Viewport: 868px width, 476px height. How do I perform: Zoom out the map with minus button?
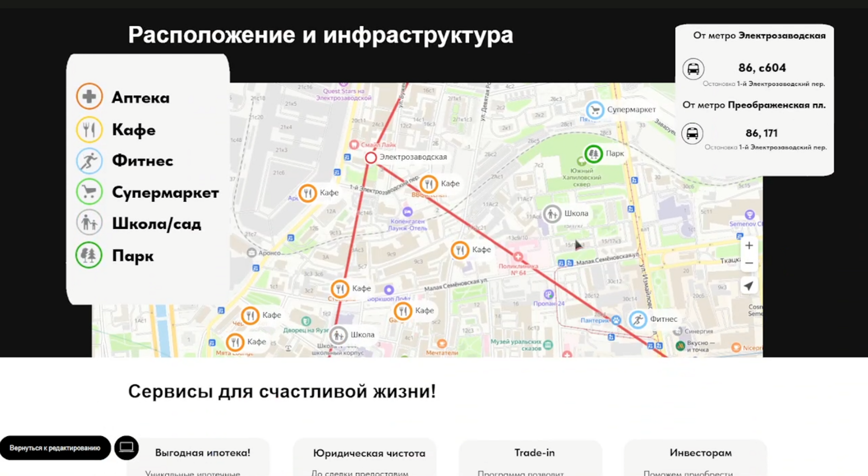tap(749, 263)
